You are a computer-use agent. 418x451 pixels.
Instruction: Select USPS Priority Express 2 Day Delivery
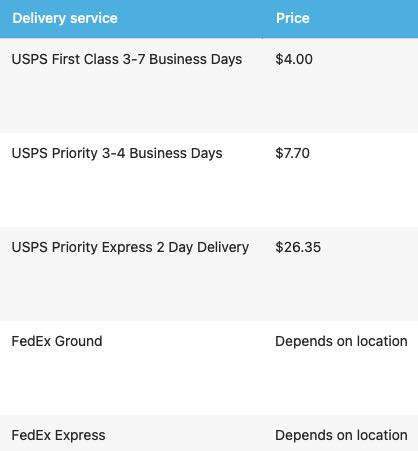point(130,247)
